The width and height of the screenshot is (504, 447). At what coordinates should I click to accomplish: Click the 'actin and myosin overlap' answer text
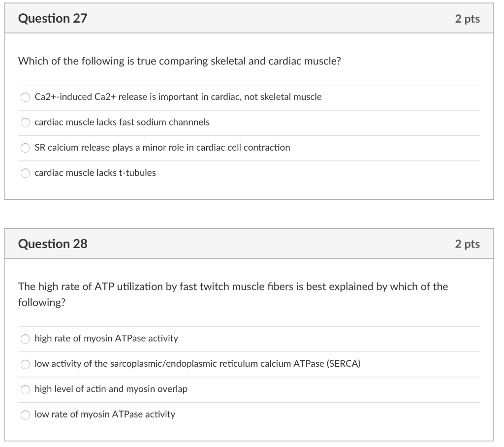[110, 389]
